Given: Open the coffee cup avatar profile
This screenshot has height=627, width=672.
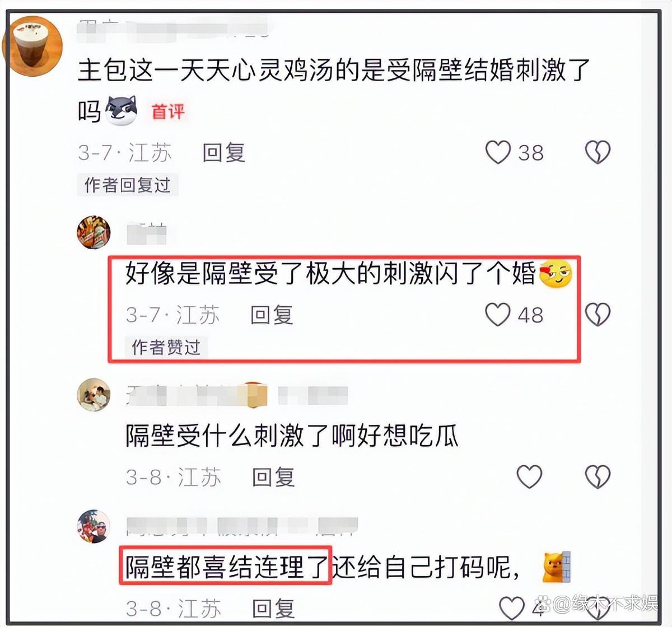Looking at the screenshot, I should click(x=32, y=46).
